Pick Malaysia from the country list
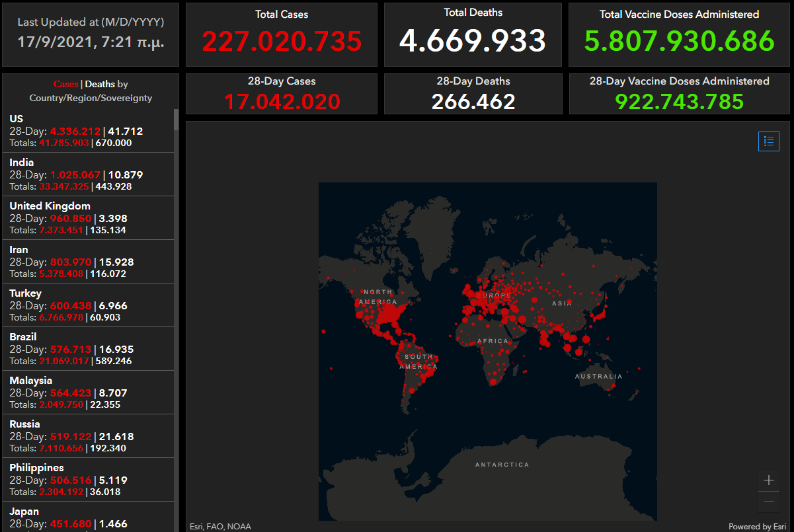This screenshot has width=794, height=532. [87, 393]
